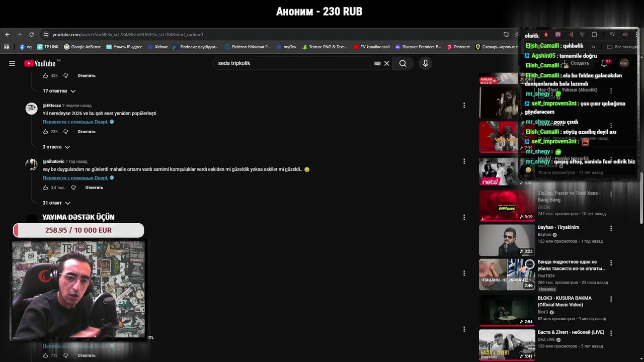The width and height of the screenshot is (644, 362).
Task: Translate @nihatovic comment with DeepL link
Action: click(75, 177)
